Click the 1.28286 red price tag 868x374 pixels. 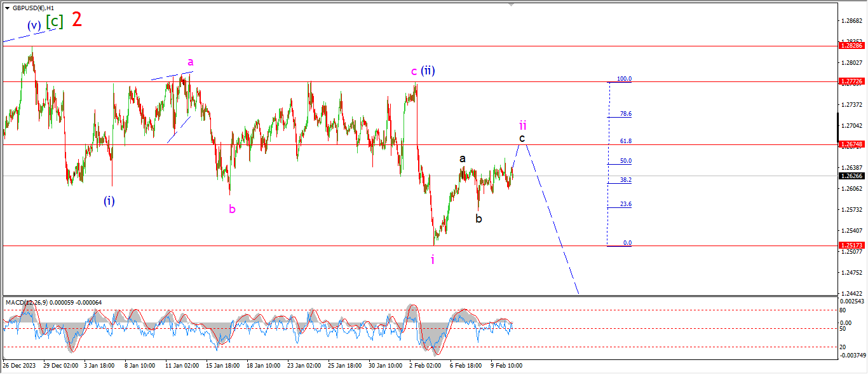(x=851, y=46)
